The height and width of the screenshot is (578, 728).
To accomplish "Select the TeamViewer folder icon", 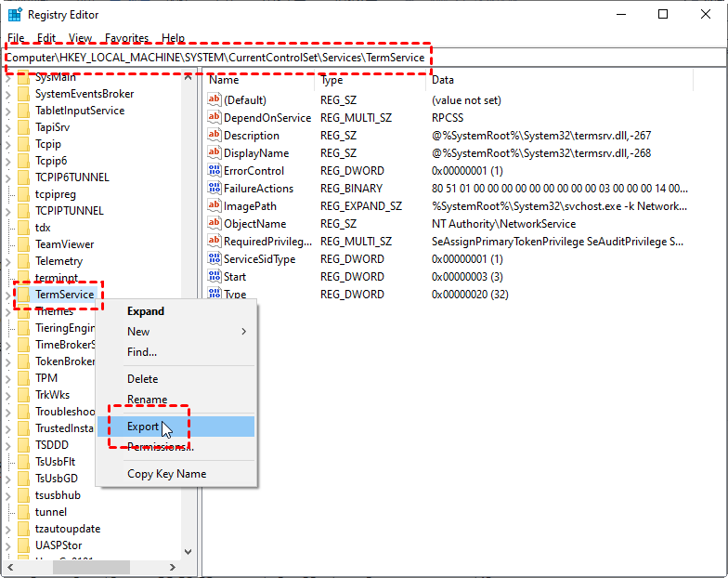I will coord(23,244).
